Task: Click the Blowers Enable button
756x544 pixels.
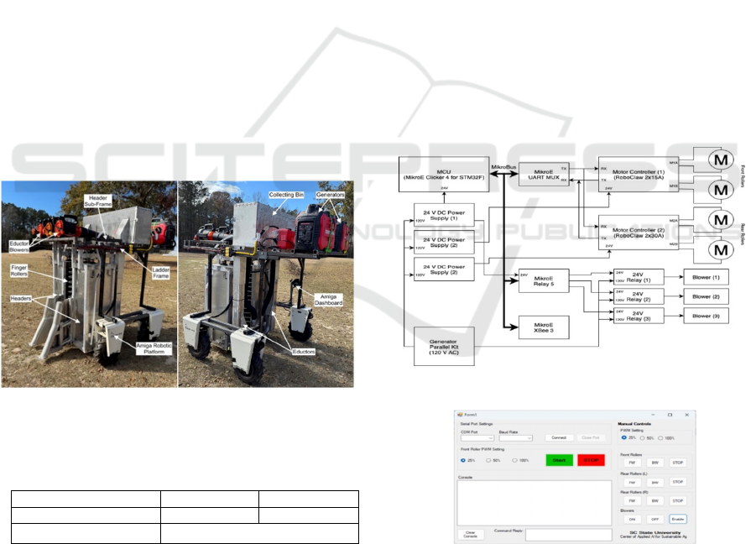Action: (x=678, y=519)
